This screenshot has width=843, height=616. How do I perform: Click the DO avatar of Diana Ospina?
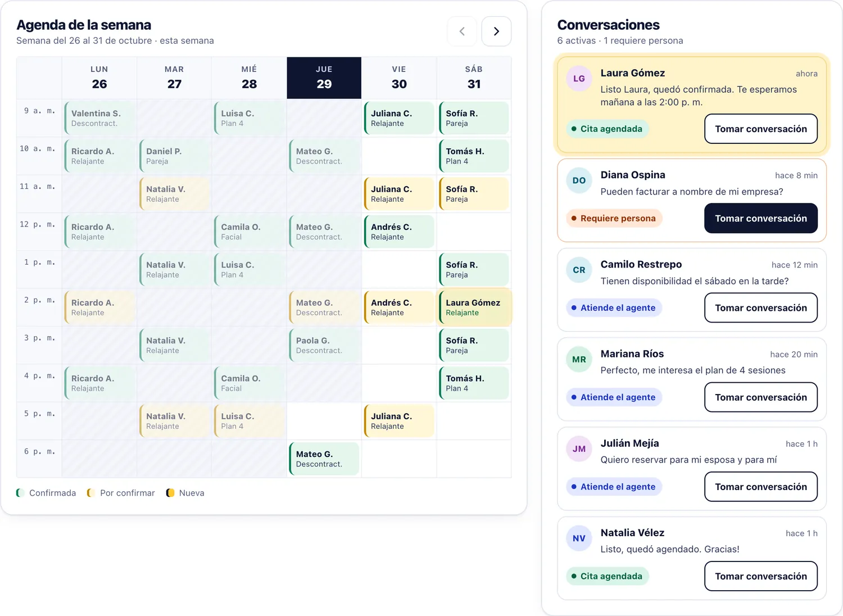click(579, 180)
